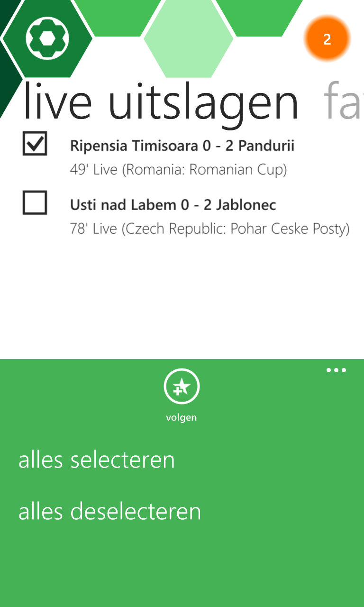Screen dimensions: 364x607
Task: Open the orange notification badge showing 2
Action: pos(327,39)
